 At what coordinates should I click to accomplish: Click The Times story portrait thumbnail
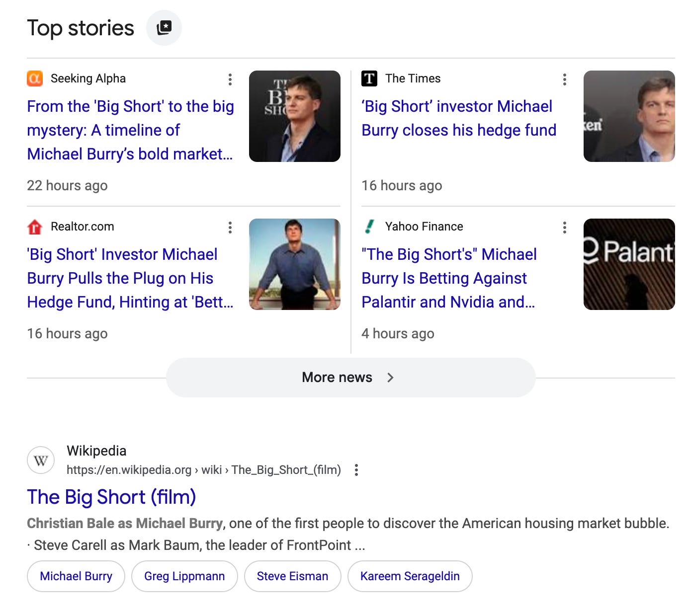[x=629, y=116]
